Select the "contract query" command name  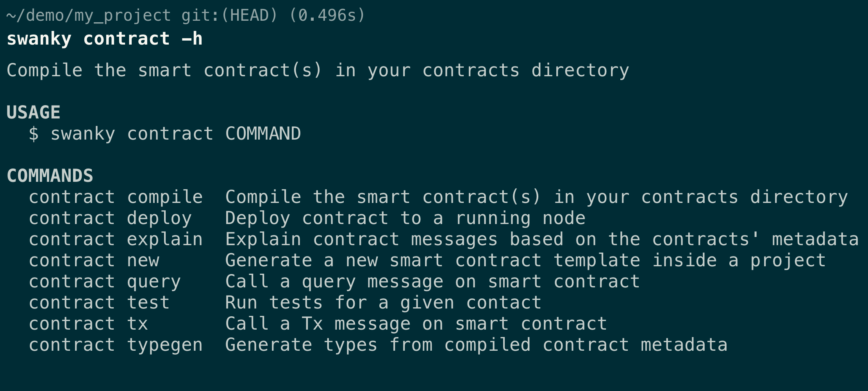point(105,282)
